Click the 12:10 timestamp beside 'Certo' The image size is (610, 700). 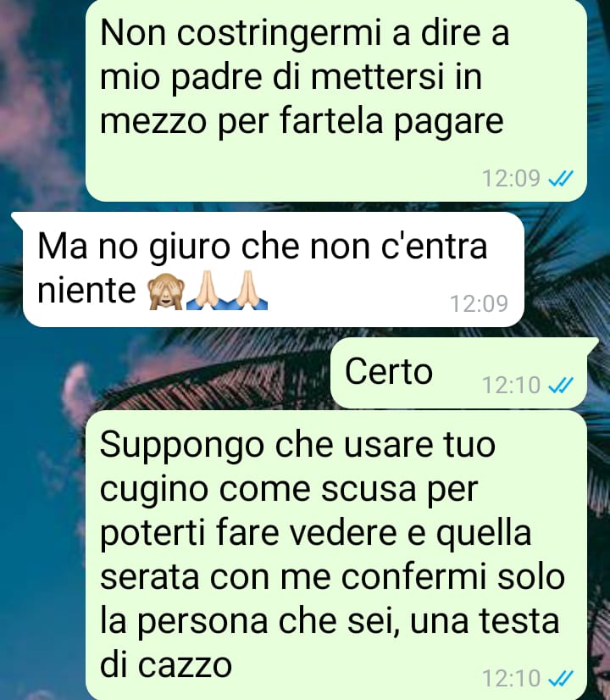[512, 385]
